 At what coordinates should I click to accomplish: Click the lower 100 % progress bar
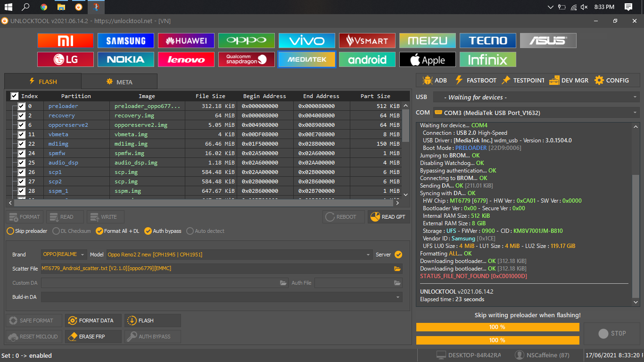(498, 340)
